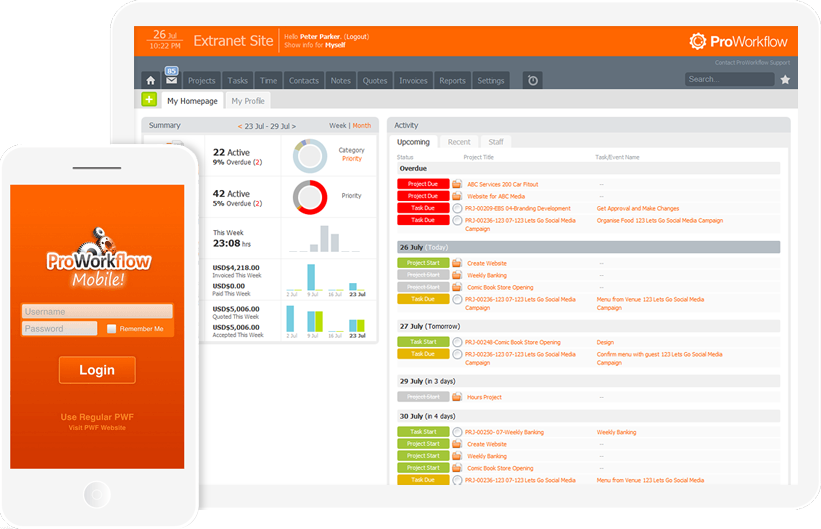
Task: Switch to the Recent activity tab
Action: (x=459, y=142)
